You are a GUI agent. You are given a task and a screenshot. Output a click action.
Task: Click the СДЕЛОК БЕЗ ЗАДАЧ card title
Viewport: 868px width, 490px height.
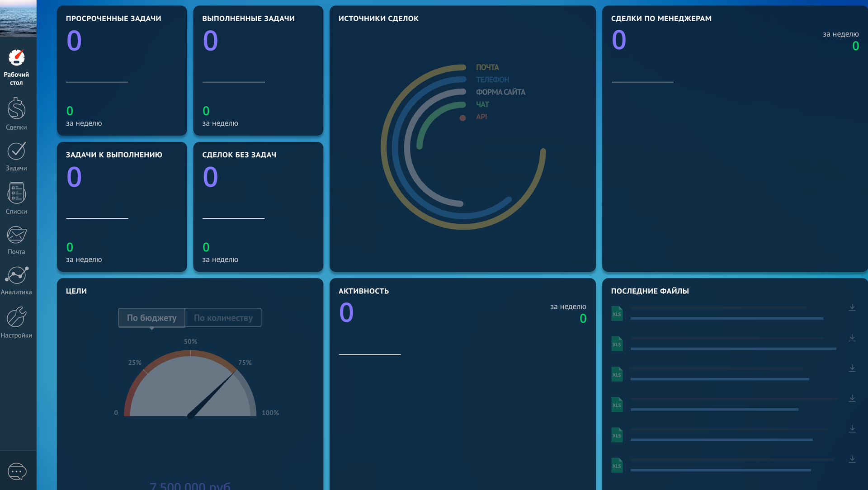pyautogui.click(x=239, y=155)
